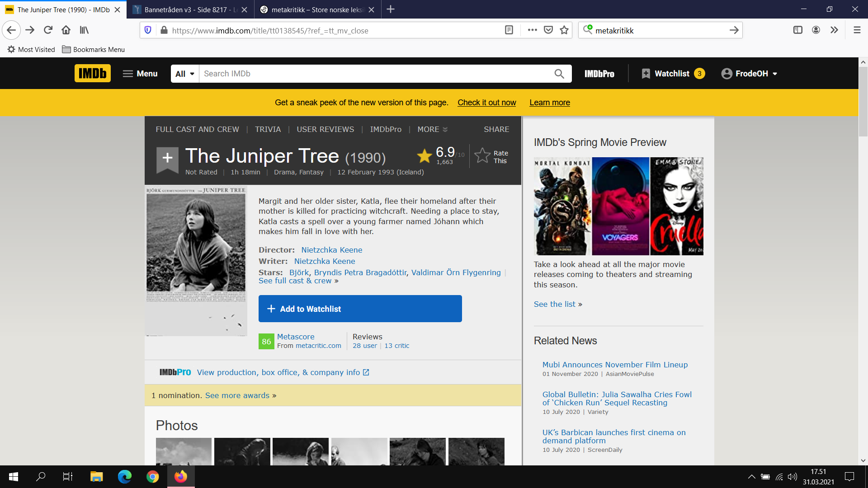Open the Firefox application hamburger menu

point(857,30)
